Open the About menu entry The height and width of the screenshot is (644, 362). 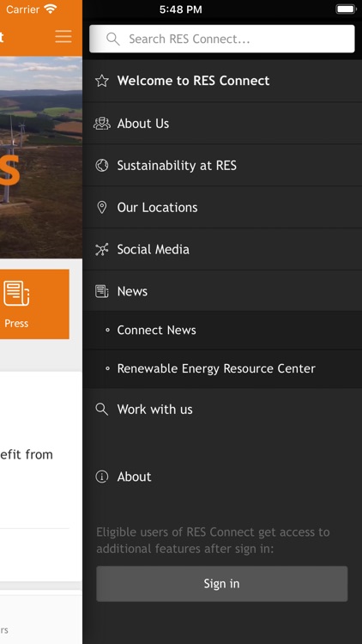tap(222, 477)
